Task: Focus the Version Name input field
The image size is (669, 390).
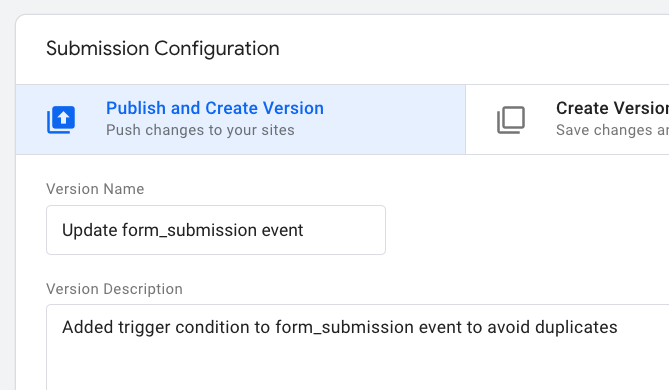Action: coord(216,230)
